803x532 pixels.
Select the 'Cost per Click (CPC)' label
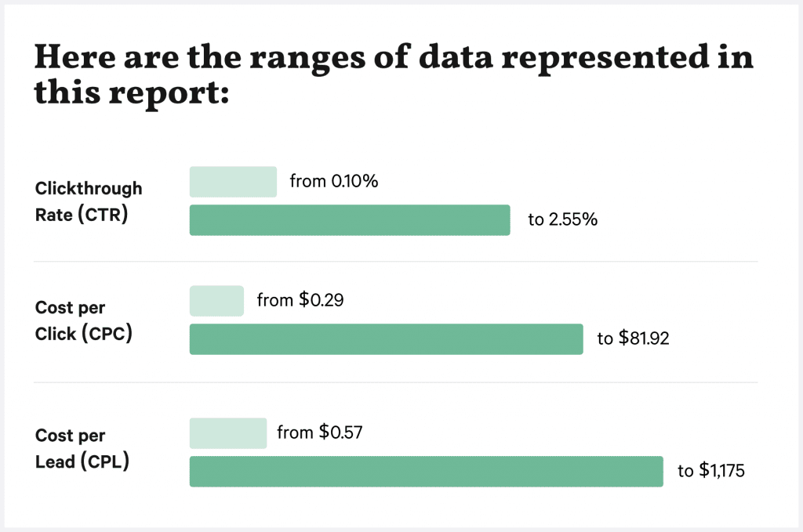(83, 320)
